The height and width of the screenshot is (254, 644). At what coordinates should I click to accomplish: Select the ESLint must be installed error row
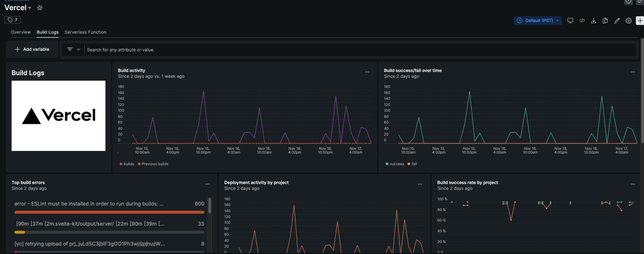point(109,207)
